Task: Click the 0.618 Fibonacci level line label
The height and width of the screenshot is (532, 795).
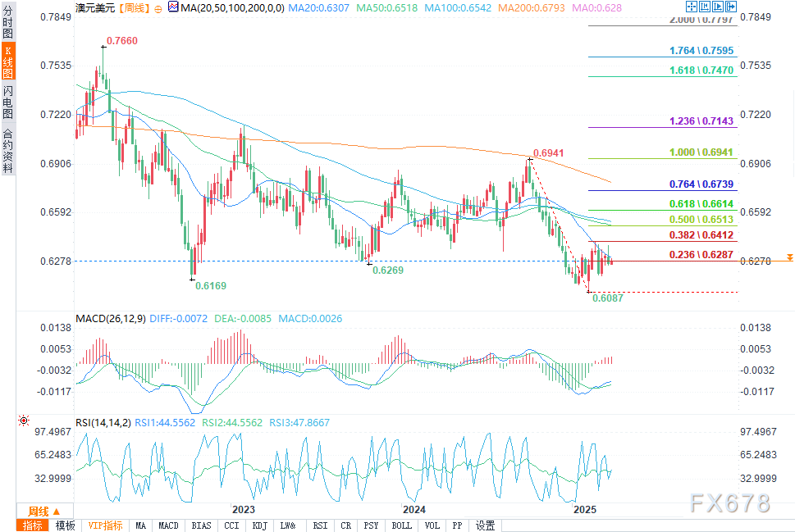Action: point(701,203)
